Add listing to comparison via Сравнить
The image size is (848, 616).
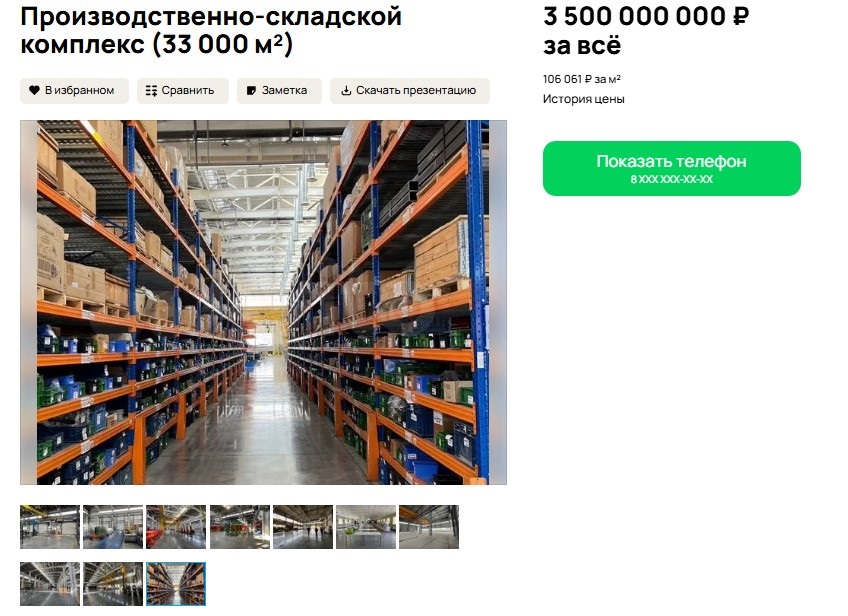(183, 90)
